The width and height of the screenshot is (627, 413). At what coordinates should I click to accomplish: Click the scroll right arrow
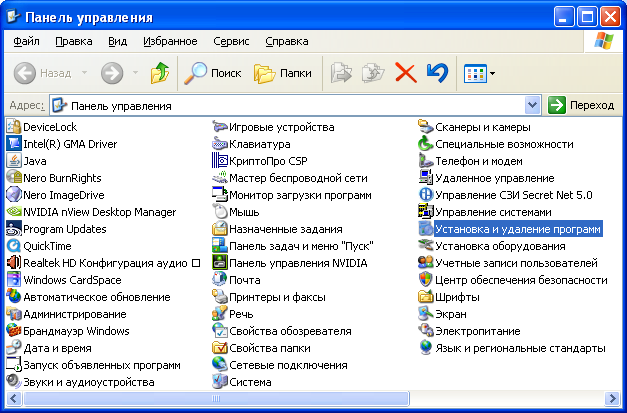pyautogui.click(x=613, y=398)
